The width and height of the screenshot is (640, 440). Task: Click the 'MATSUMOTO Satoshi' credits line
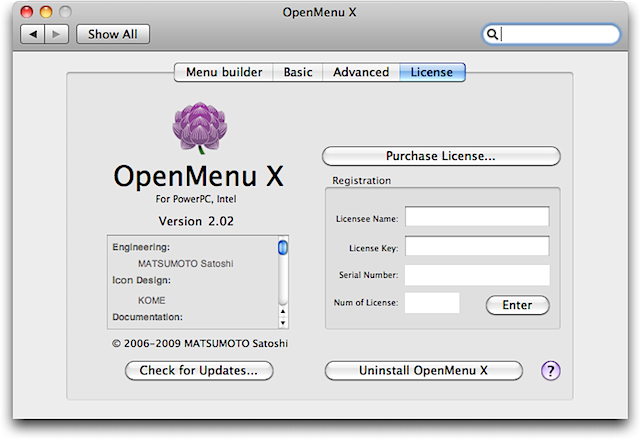click(x=185, y=264)
